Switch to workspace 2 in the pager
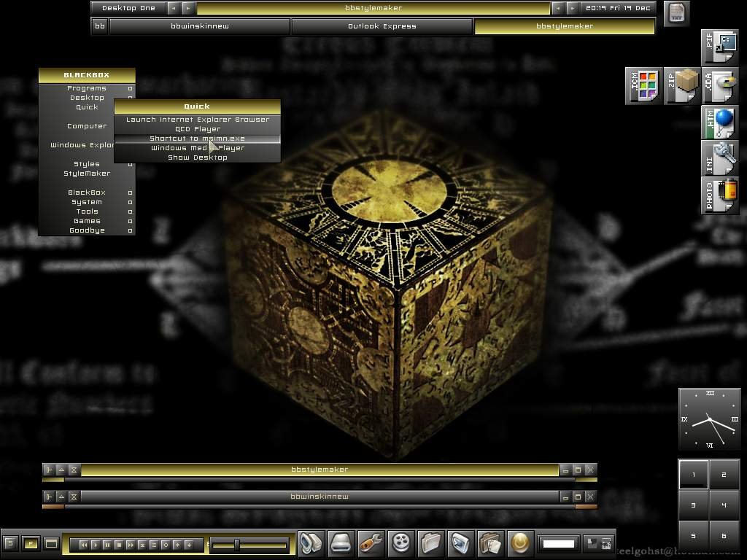The height and width of the screenshot is (560, 747). click(x=724, y=474)
